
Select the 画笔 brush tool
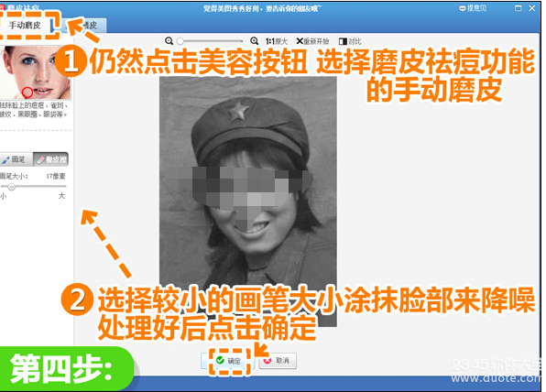[x=16, y=159]
